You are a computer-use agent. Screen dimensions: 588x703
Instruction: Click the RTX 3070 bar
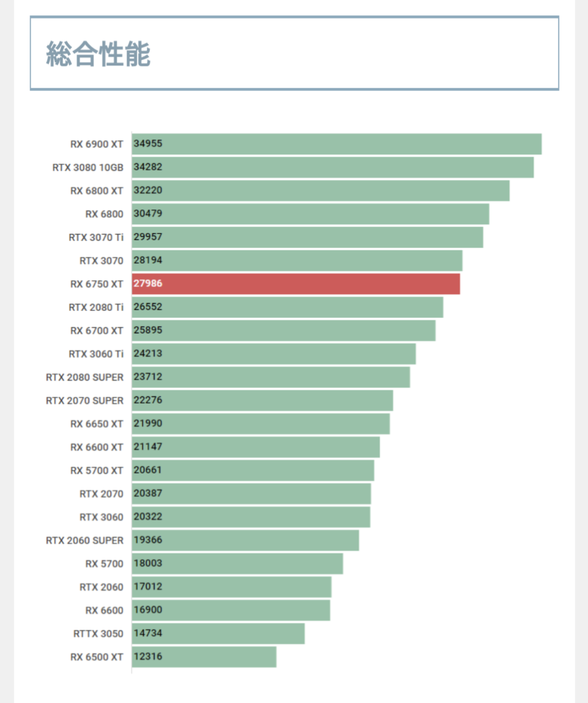pyautogui.click(x=296, y=260)
